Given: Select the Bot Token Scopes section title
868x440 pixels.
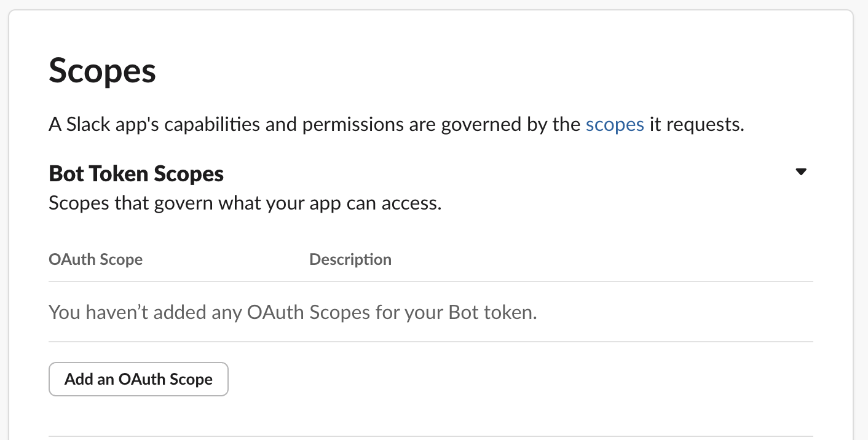Looking at the screenshot, I should pos(136,174).
